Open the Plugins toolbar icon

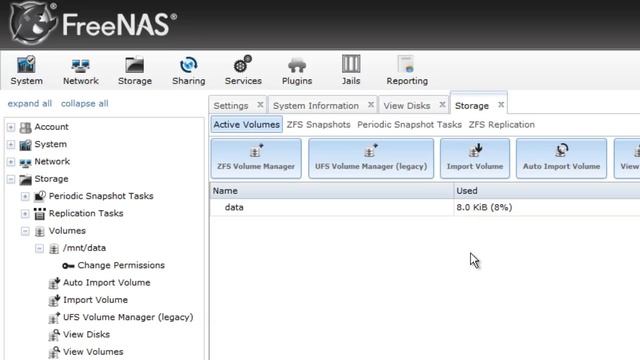tap(297, 70)
